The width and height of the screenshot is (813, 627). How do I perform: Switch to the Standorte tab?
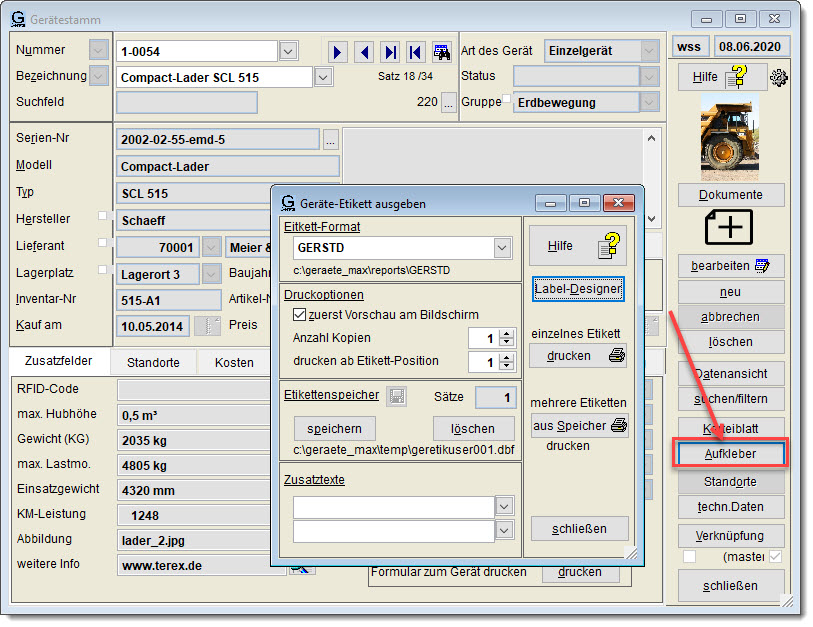[x=152, y=362]
